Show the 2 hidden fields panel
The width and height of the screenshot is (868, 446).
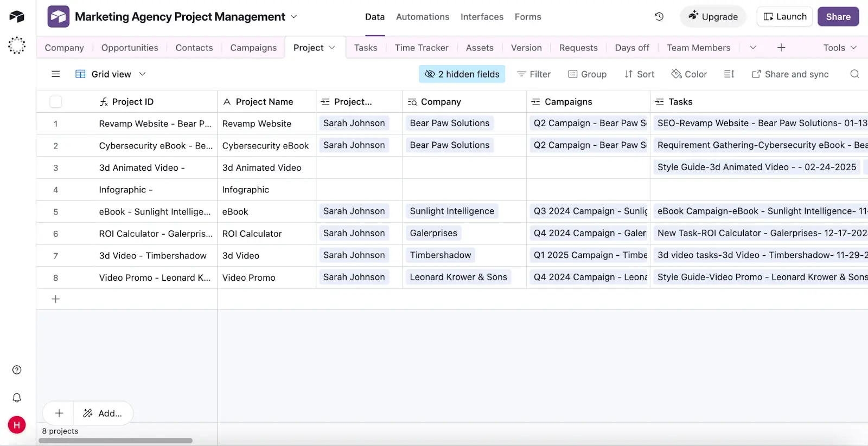click(462, 74)
